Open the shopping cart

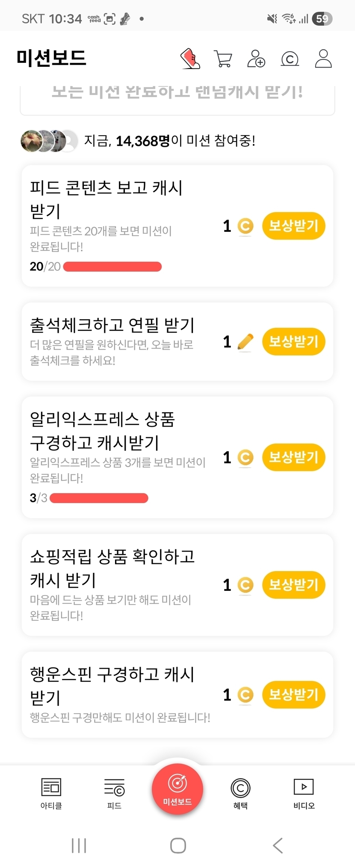(x=223, y=59)
